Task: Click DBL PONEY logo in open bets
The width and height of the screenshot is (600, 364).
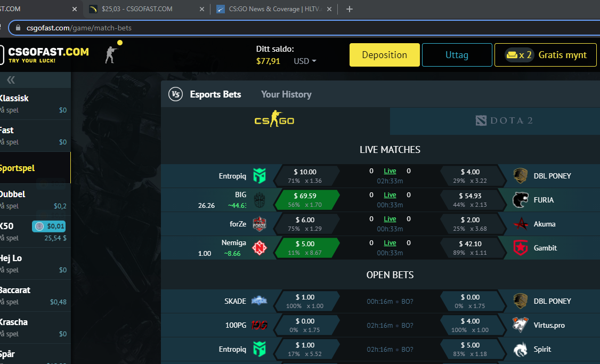Action: 521,301
